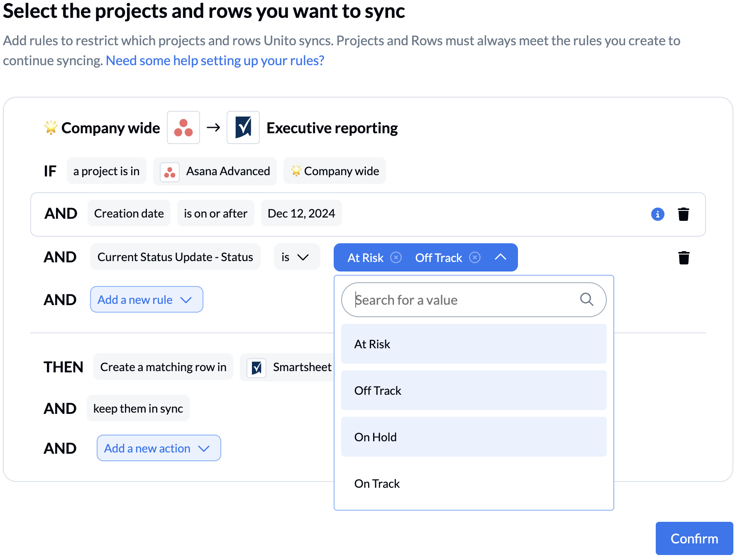The height and width of the screenshot is (560, 740).
Task: Delete the Current Status Update rule via trash icon
Action: (x=684, y=257)
